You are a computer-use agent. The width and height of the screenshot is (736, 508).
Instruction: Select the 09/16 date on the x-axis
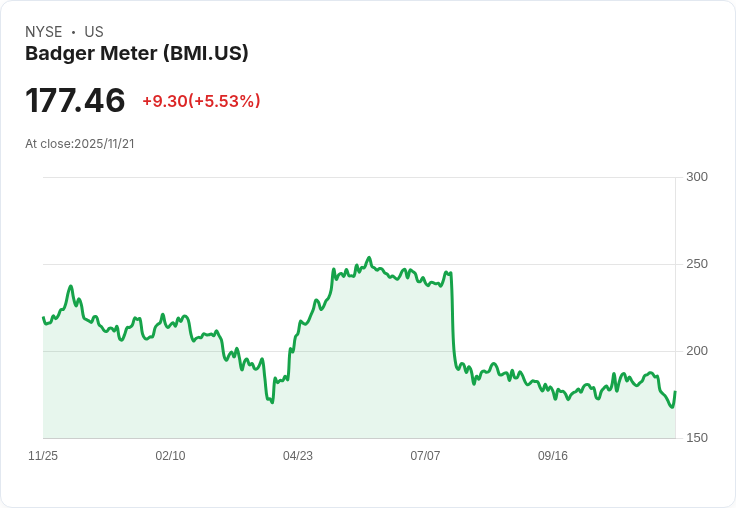[x=553, y=456]
